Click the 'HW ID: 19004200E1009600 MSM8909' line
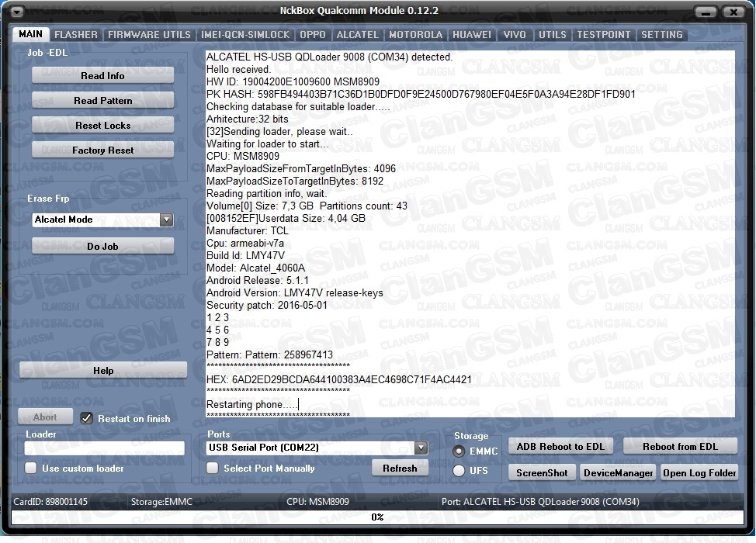Screen dimensions: 756x543 [x=293, y=82]
